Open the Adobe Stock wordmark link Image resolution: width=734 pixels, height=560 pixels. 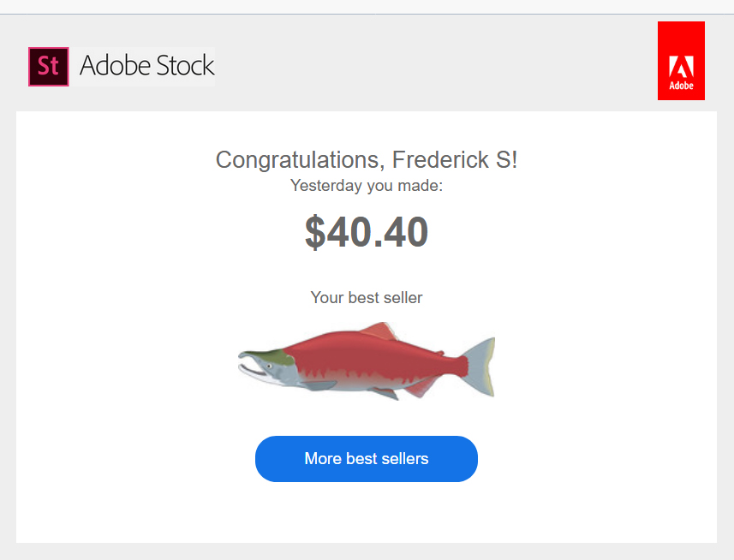coord(147,65)
